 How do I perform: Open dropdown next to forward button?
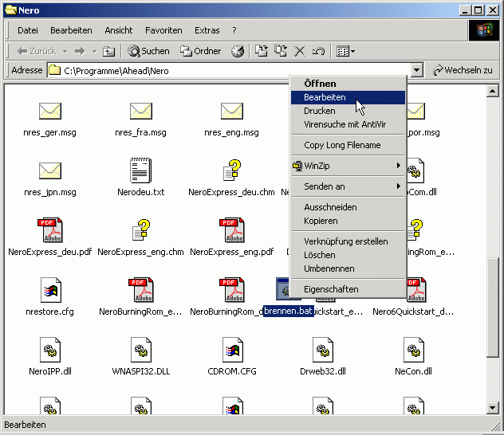[94, 51]
